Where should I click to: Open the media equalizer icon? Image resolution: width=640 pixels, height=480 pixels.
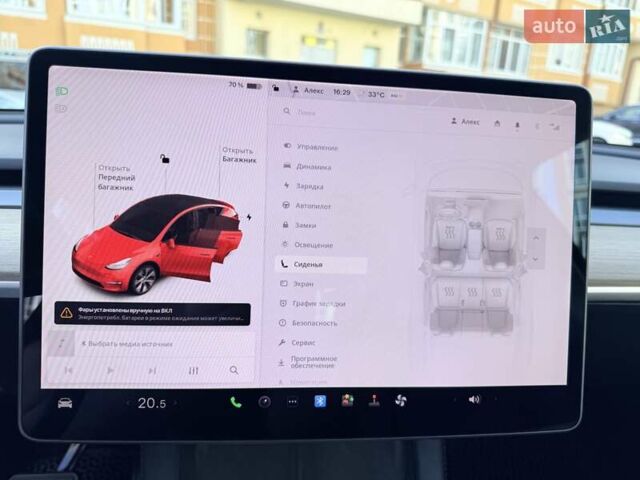[193, 370]
